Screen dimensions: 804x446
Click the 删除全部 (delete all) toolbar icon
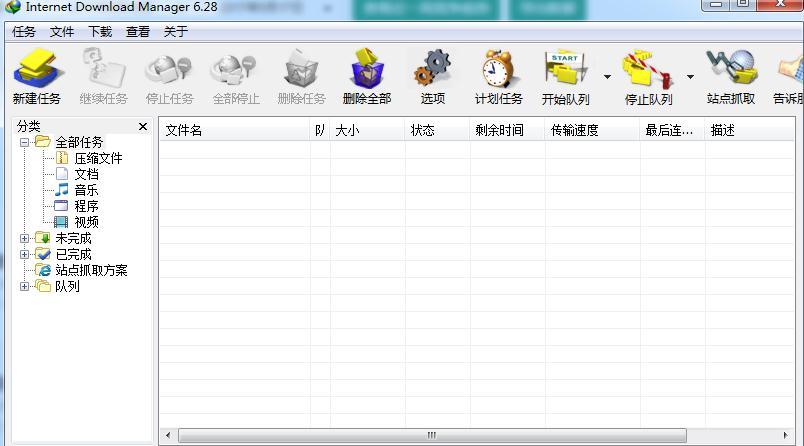click(367, 69)
